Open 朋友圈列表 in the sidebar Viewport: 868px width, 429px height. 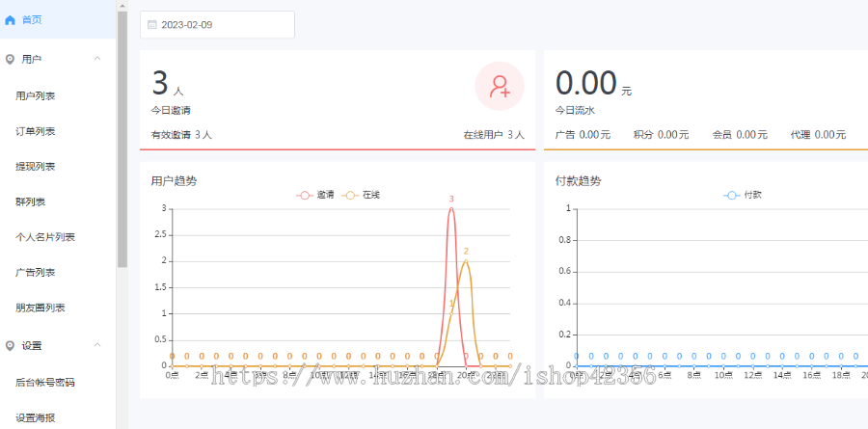[x=41, y=308]
